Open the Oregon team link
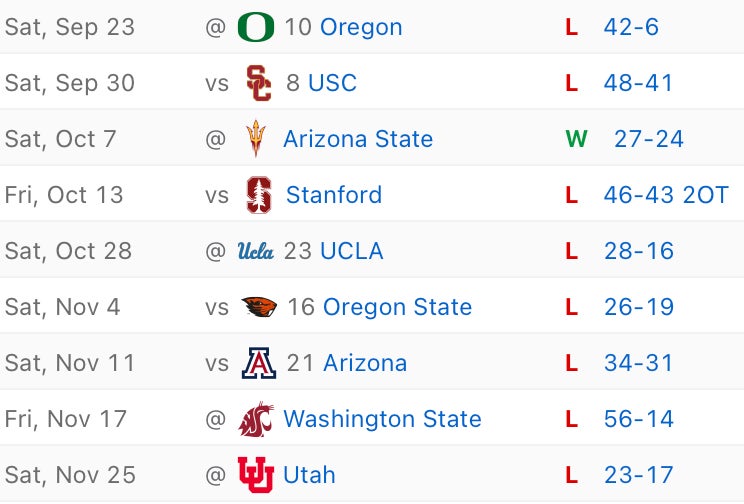Screen dimensions: 744x504 [x=360, y=27]
